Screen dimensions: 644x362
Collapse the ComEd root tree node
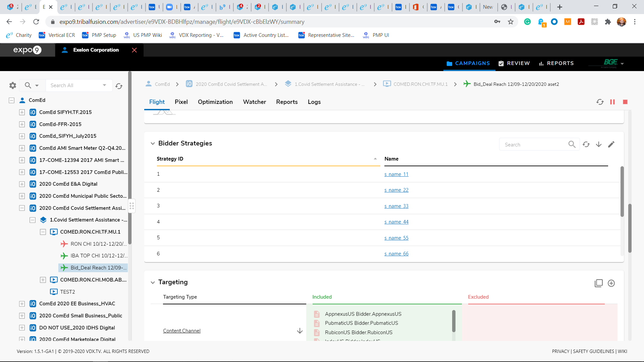[x=12, y=100]
